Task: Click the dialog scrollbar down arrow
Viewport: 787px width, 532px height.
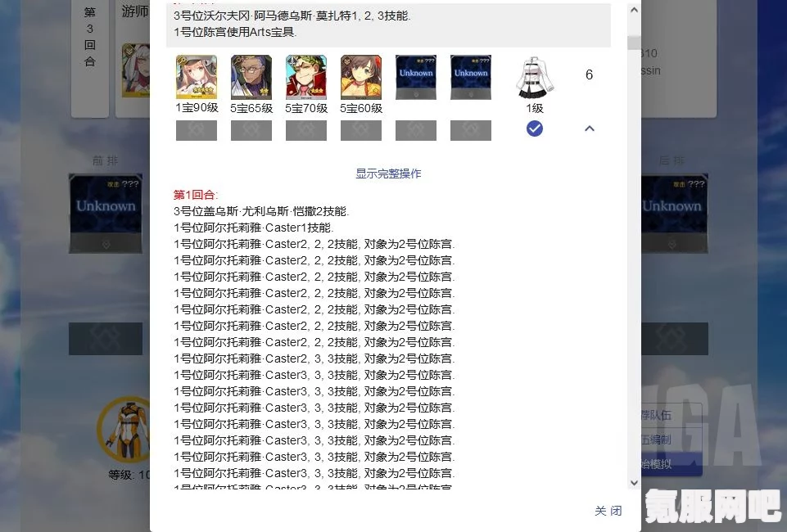Action: 634,483
